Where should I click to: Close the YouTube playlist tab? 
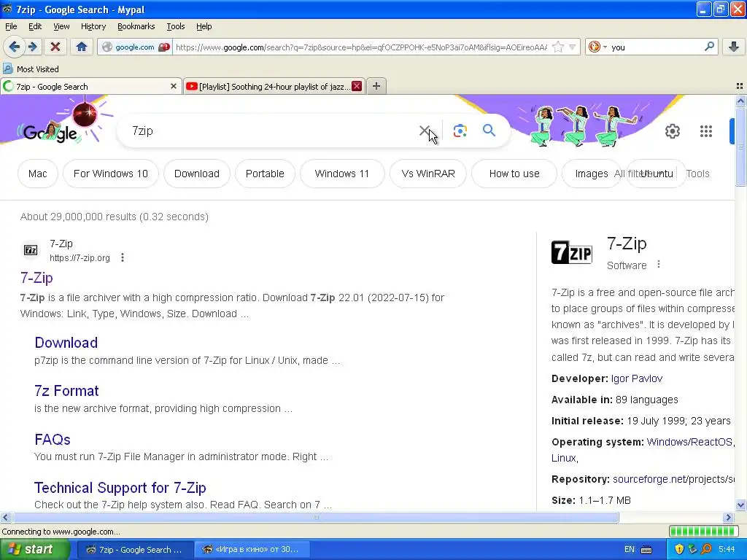[356, 86]
